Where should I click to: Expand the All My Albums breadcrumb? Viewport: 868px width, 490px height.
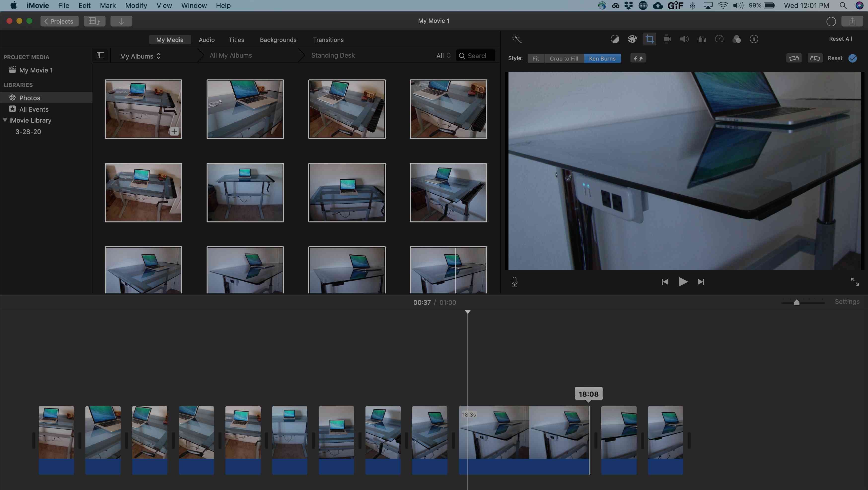coord(231,55)
